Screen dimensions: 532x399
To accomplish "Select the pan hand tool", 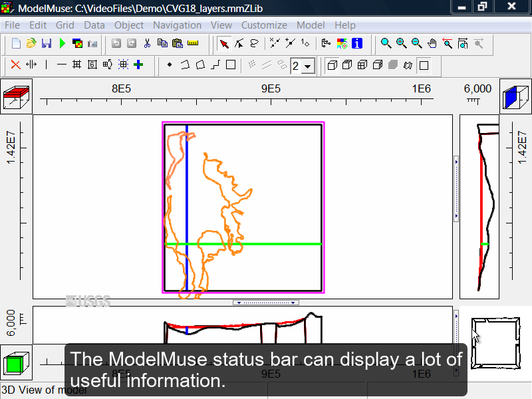I will tap(432, 43).
